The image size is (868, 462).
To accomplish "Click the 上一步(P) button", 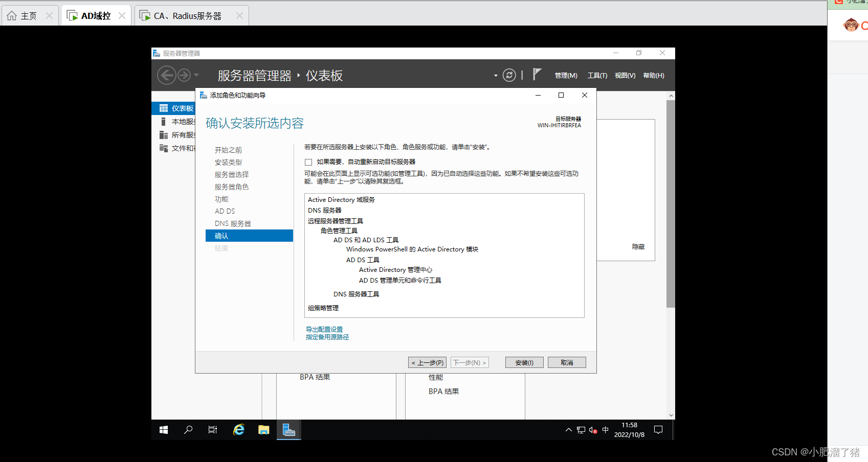I will 428,362.
